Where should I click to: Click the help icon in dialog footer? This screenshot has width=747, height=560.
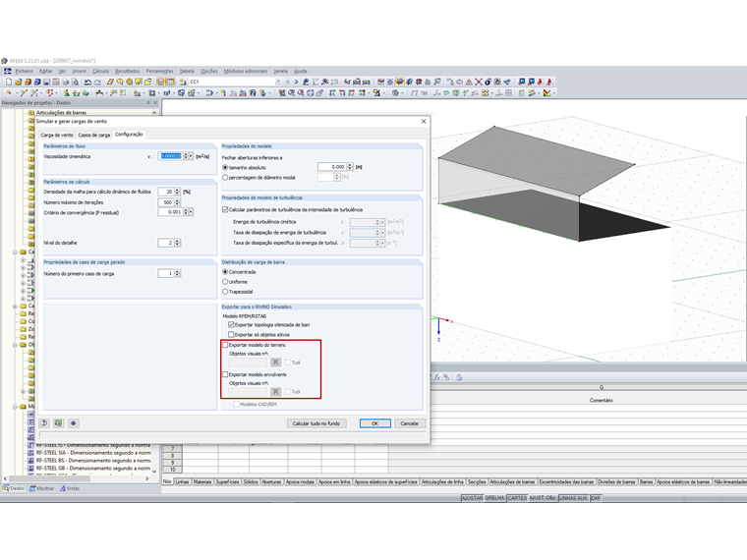(44, 422)
